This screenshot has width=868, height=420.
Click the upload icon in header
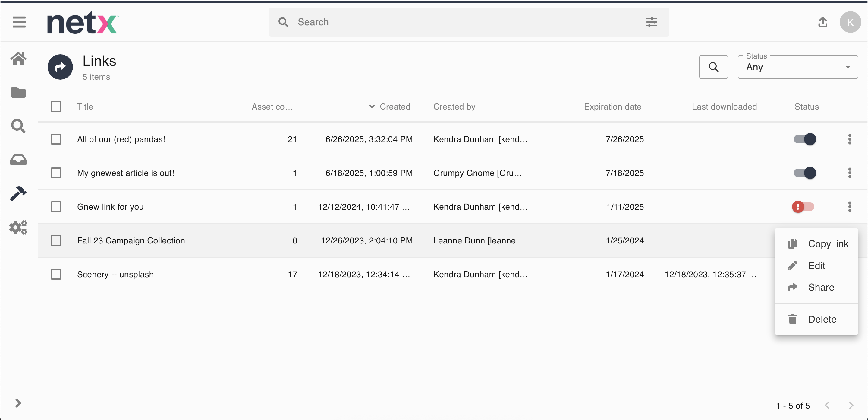click(822, 22)
